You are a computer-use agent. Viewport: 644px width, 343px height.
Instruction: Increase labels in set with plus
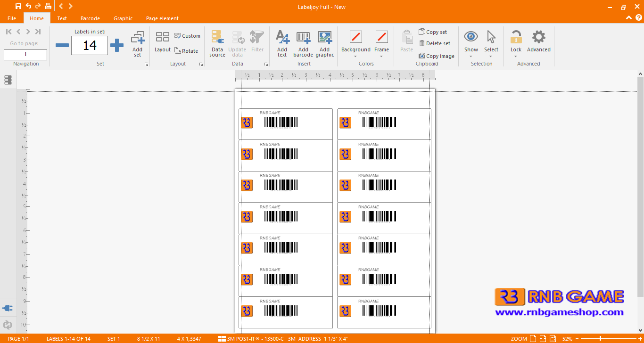click(x=117, y=45)
